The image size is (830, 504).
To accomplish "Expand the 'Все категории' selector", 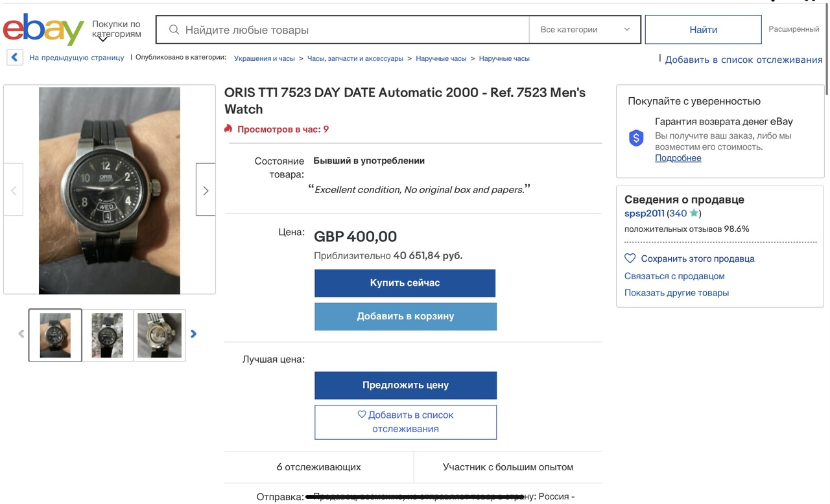I will (x=585, y=30).
